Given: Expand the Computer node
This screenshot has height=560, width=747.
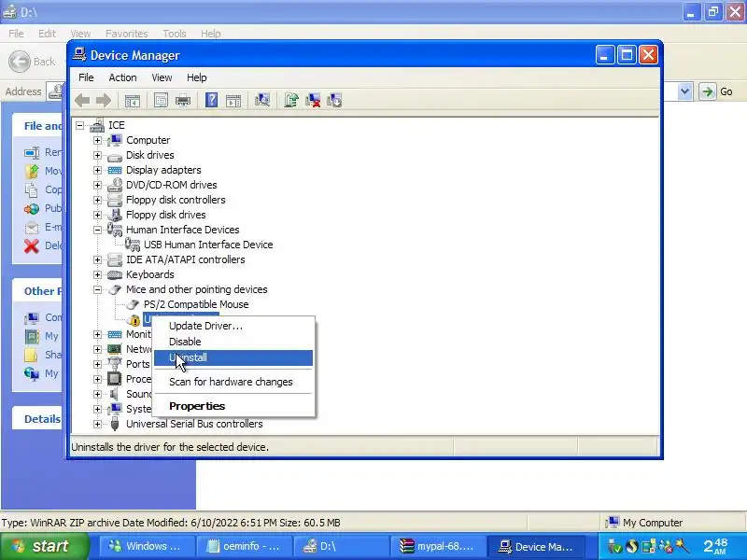Looking at the screenshot, I should coord(97,141).
